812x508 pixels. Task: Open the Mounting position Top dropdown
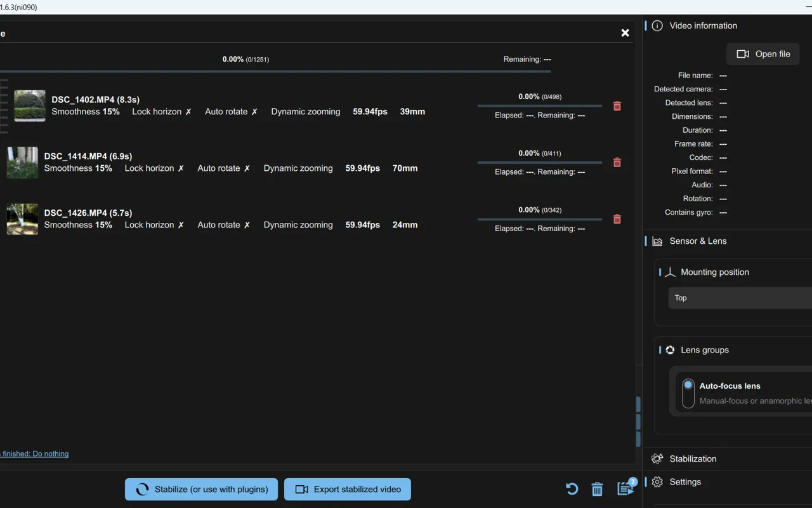(740, 298)
